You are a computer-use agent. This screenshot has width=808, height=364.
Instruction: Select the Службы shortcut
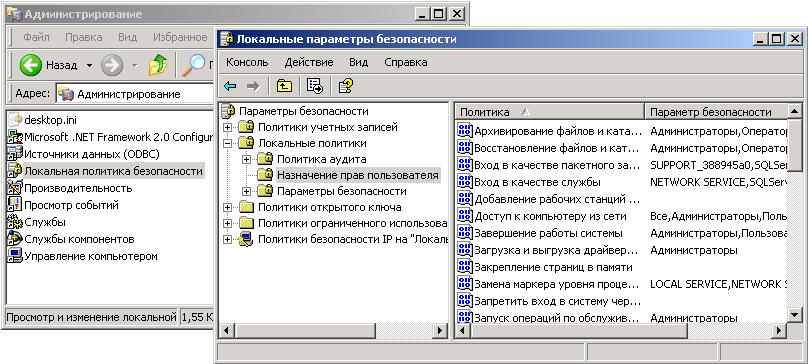click(x=37, y=222)
